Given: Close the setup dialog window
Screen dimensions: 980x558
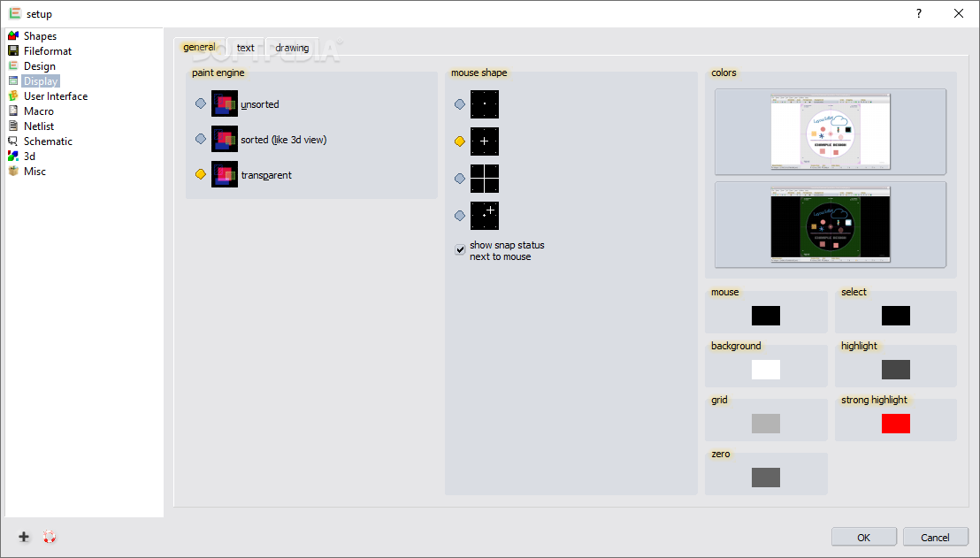Looking at the screenshot, I should coord(959,13).
